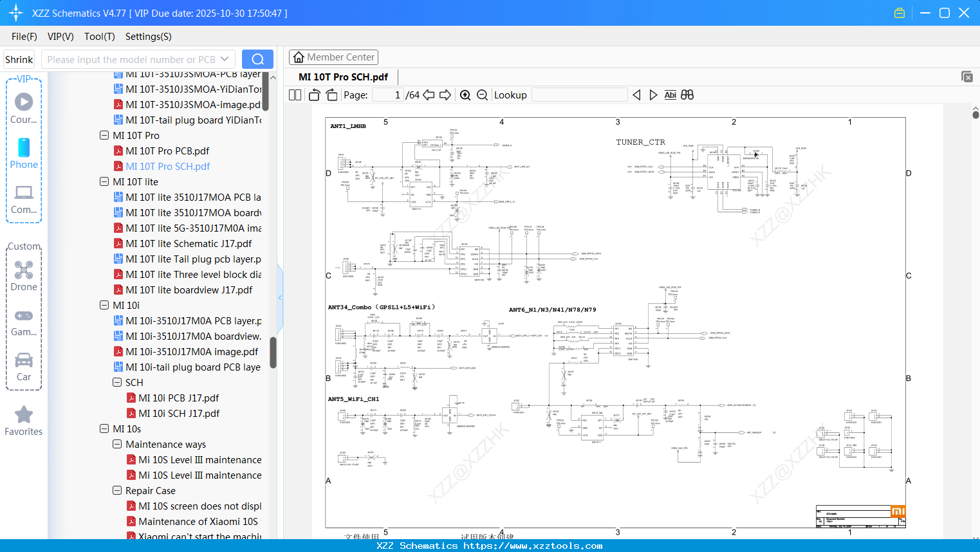
Task: Open Favorites star in sidebar
Action: [24, 421]
